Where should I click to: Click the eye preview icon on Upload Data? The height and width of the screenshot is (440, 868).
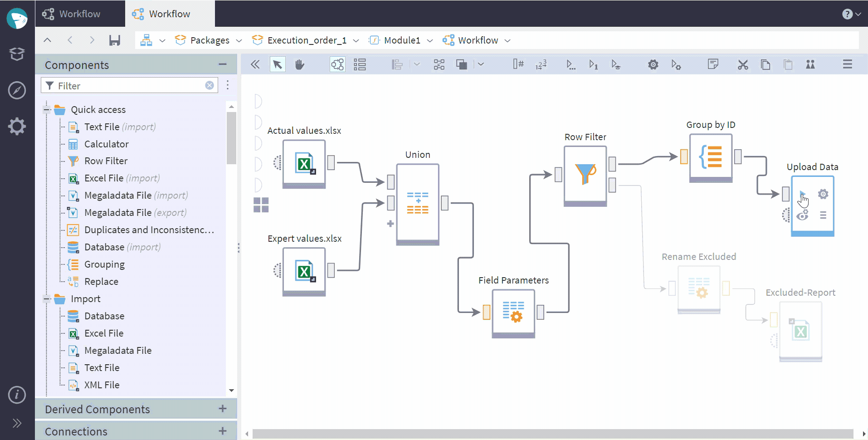point(803,215)
